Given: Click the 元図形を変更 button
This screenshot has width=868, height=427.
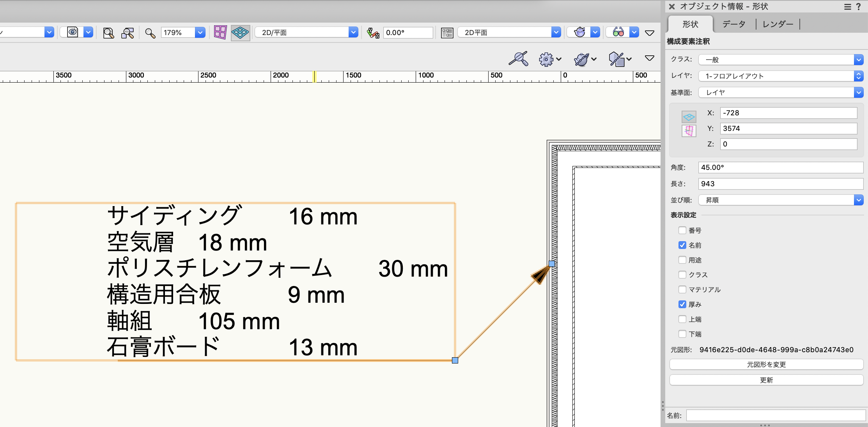Looking at the screenshot, I should [766, 364].
